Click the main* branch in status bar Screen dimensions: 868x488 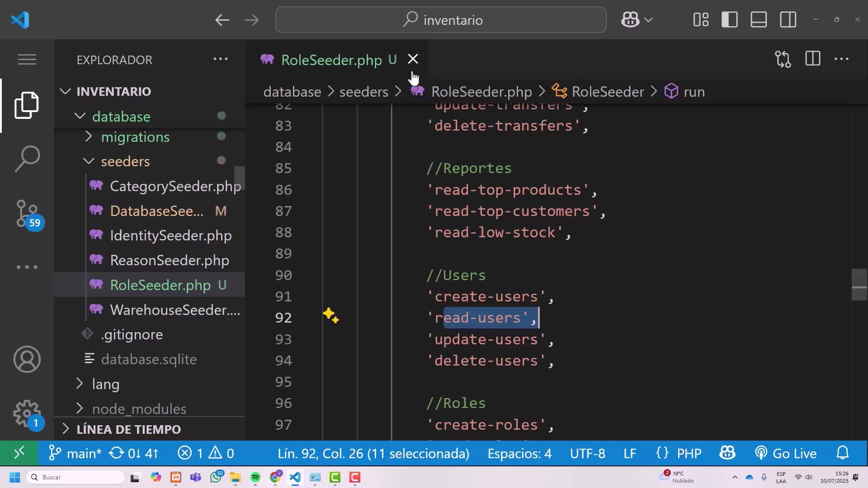pyautogui.click(x=75, y=453)
